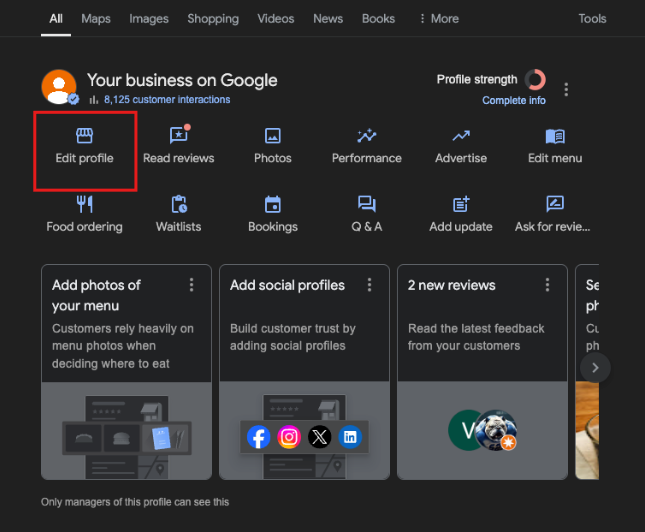This screenshot has width=645, height=532.
Task: Open business profile three-dot options menu
Action: 566,89
